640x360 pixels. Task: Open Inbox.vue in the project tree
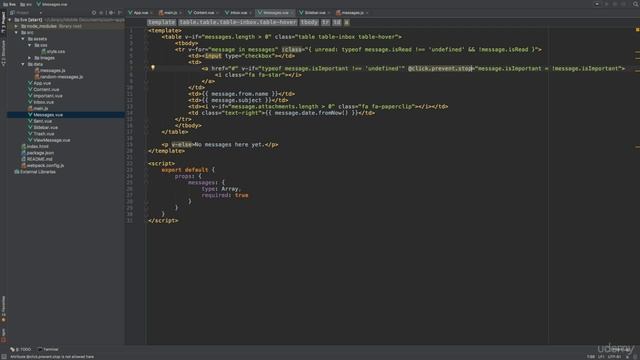click(x=41, y=102)
